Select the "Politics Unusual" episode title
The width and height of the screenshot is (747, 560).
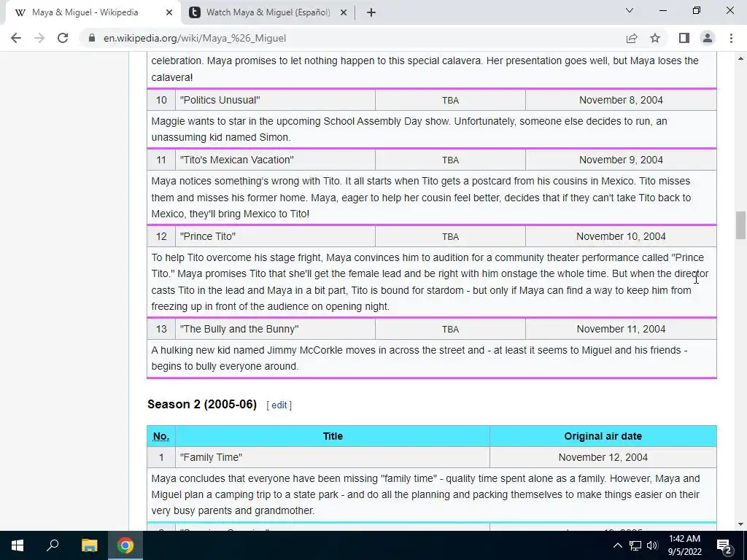tap(220, 100)
